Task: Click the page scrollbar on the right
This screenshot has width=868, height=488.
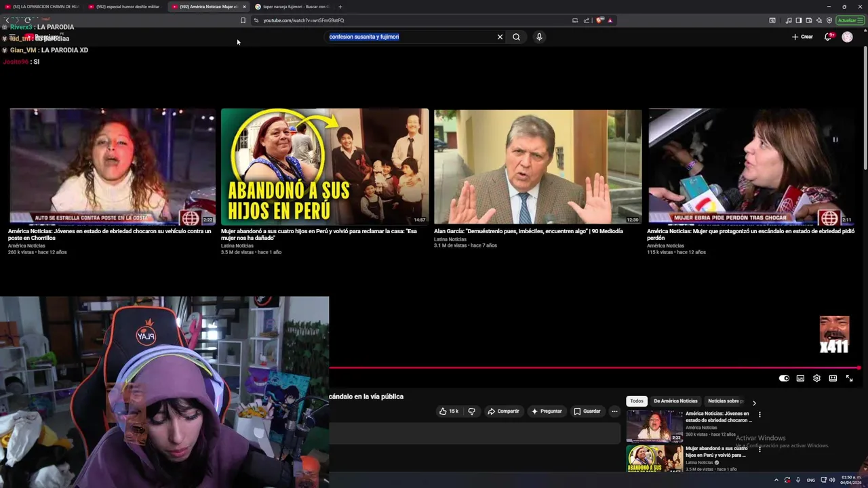Action: (865, 108)
